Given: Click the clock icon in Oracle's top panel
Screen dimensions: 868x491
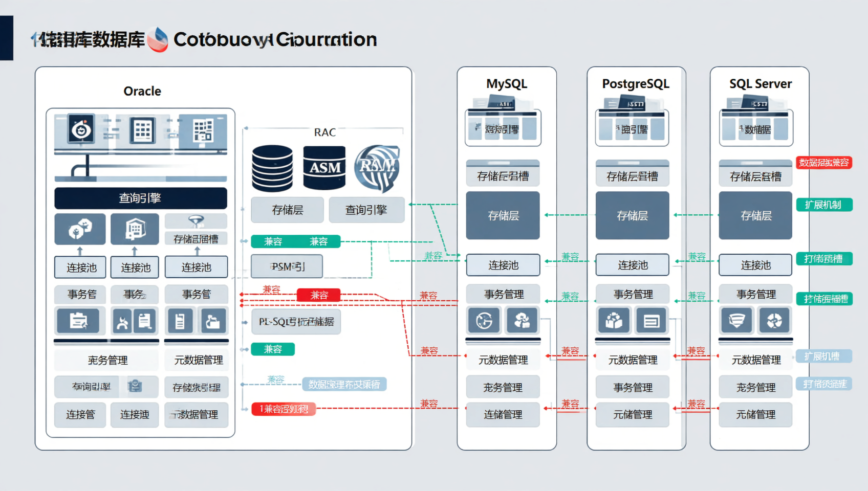Looking at the screenshot, I should (81, 129).
